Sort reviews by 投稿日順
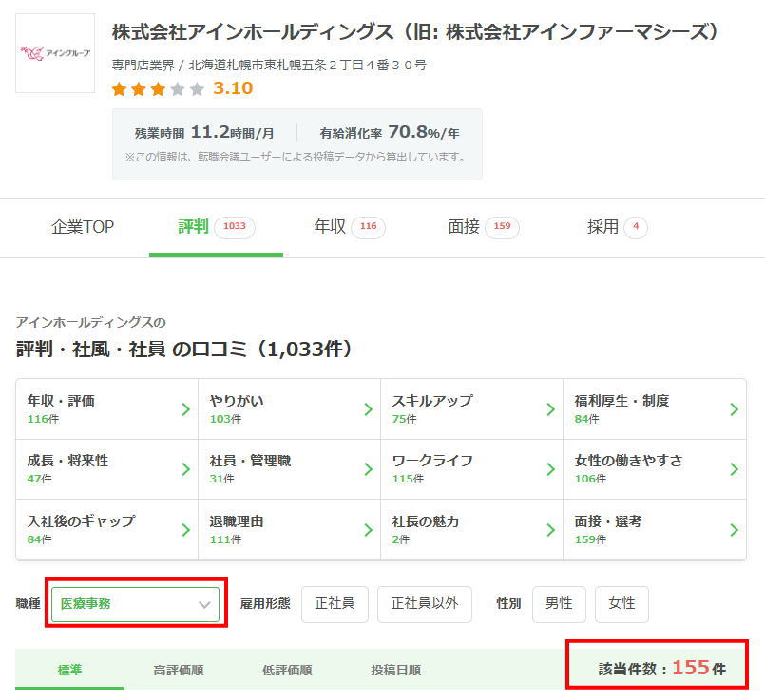The width and height of the screenshot is (765, 700). (x=395, y=670)
